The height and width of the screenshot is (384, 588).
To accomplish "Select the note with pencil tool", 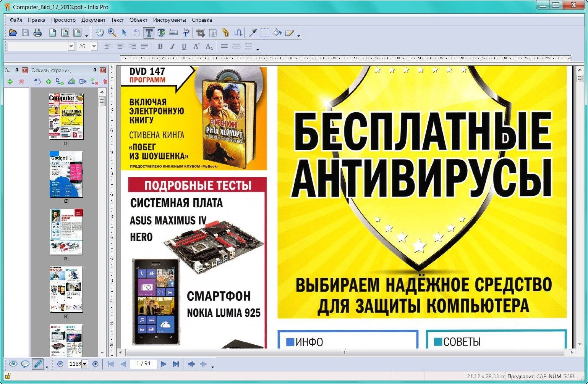I will tap(289, 33).
